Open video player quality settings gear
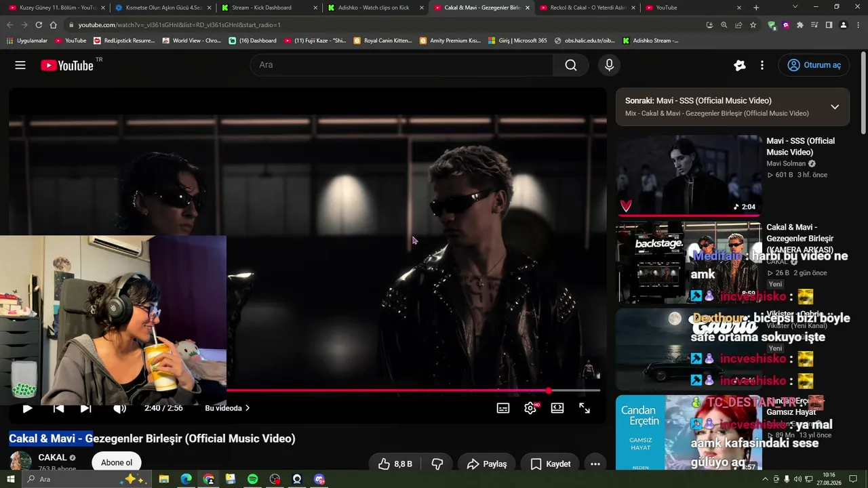Screen dimensions: 868x488 pos(530,408)
